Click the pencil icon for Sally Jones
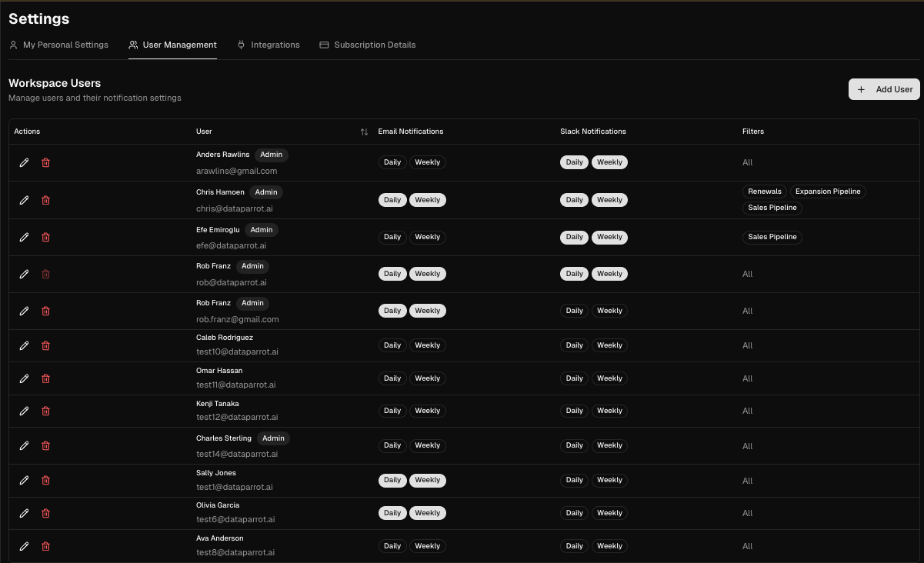924x563 pixels. (24, 480)
